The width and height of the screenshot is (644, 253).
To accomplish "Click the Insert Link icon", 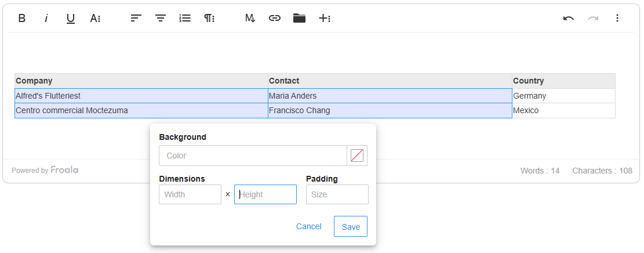I will pyautogui.click(x=275, y=18).
